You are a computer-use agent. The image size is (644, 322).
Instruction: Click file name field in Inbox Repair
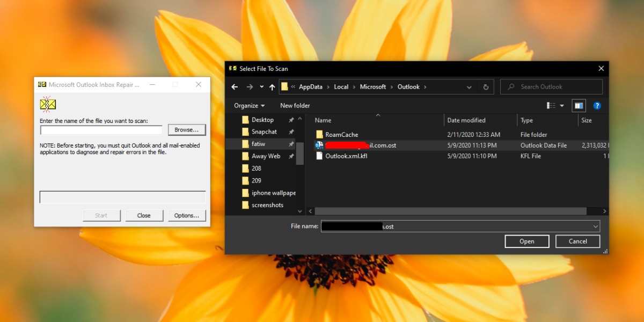point(101,130)
